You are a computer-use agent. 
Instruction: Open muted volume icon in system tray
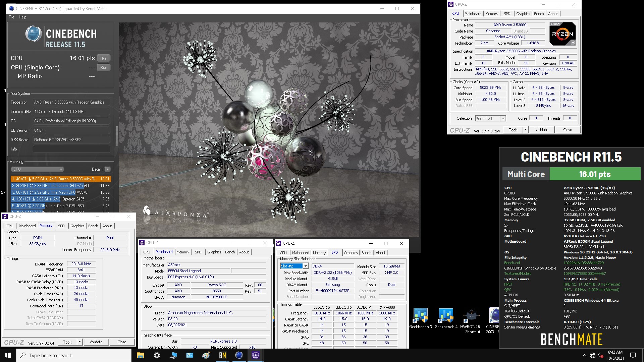point(601,355)
